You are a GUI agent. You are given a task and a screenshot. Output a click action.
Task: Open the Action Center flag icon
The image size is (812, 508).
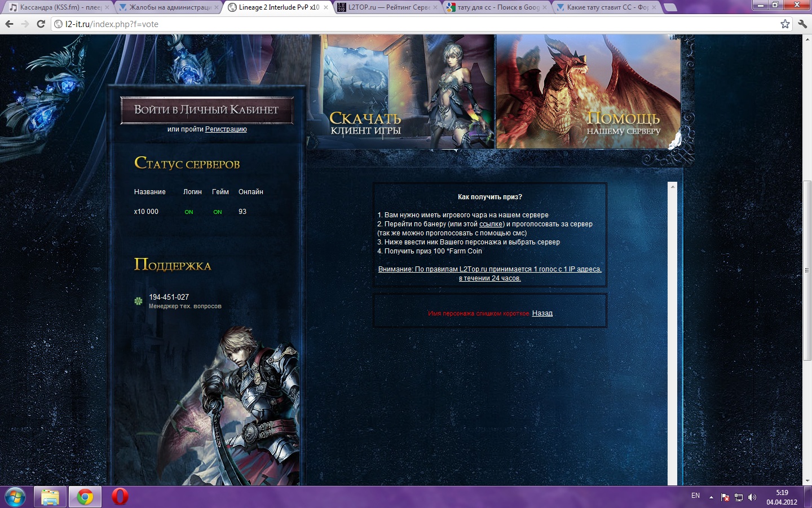(725, 497)
